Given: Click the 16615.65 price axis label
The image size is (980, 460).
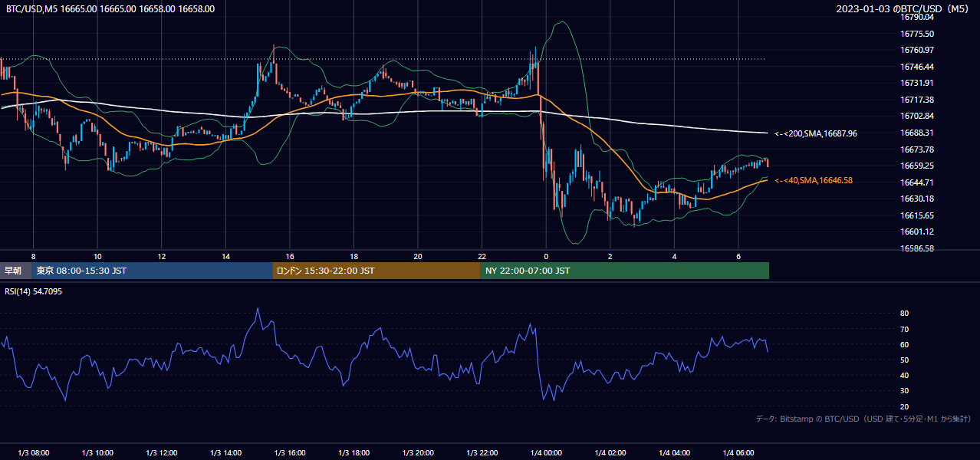Looking at the screenshot, I should point(917,215).
